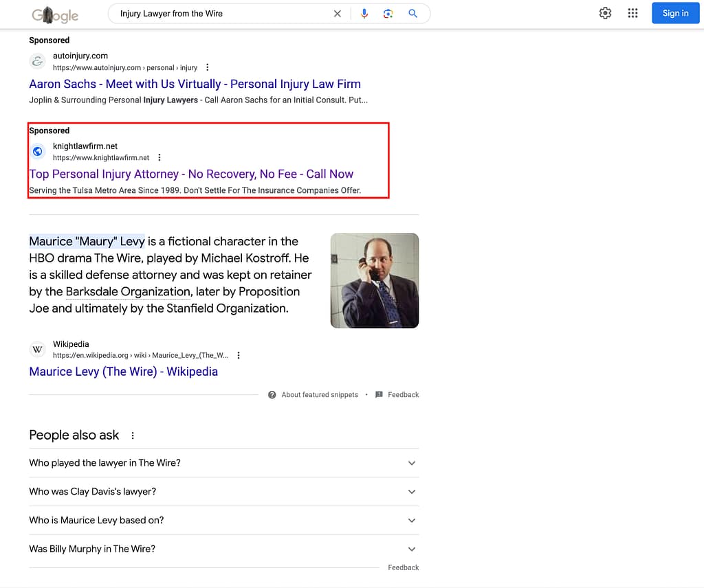Open the settings gear
The height and width of the screenshot is (588, 704).
tap(605, 13)
